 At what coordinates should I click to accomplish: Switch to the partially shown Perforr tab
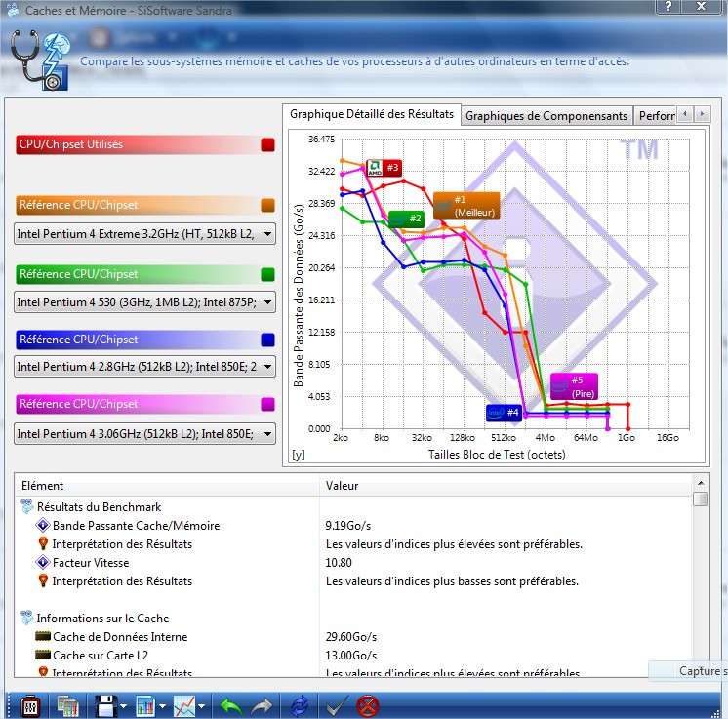(656, 116)
